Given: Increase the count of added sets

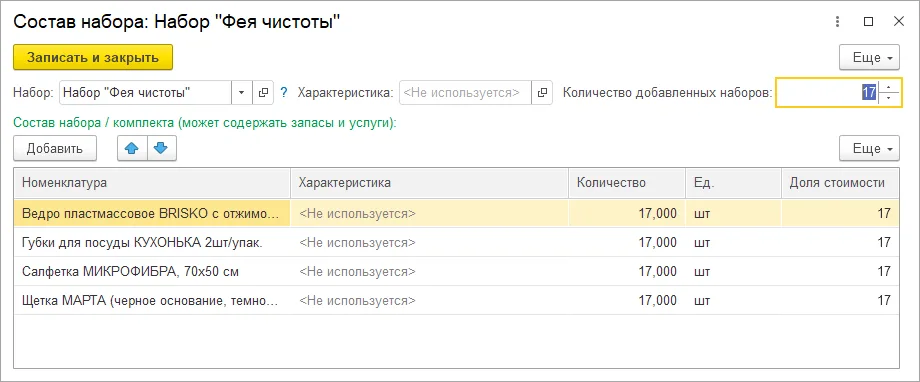Looking at the screenshot, I should (x=889, y=87).
